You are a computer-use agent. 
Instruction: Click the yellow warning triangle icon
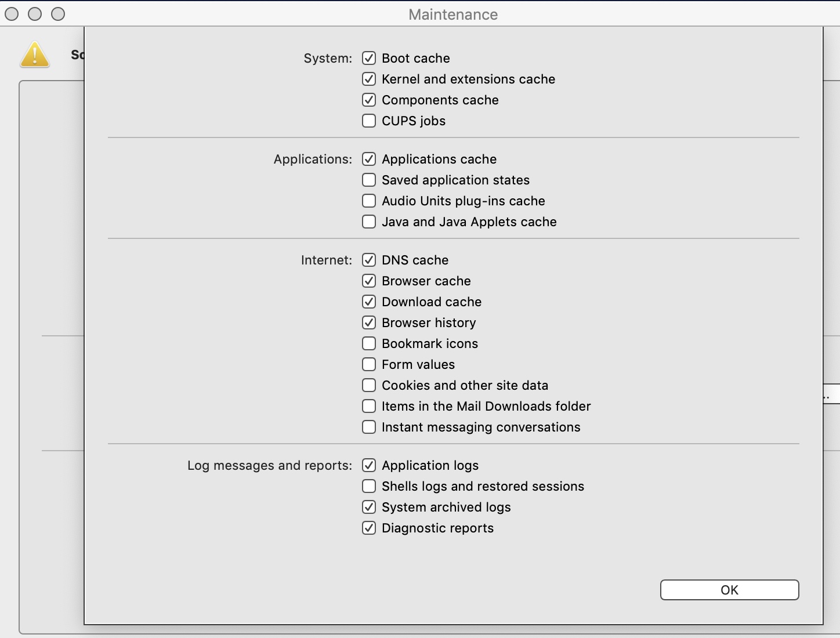35,55
